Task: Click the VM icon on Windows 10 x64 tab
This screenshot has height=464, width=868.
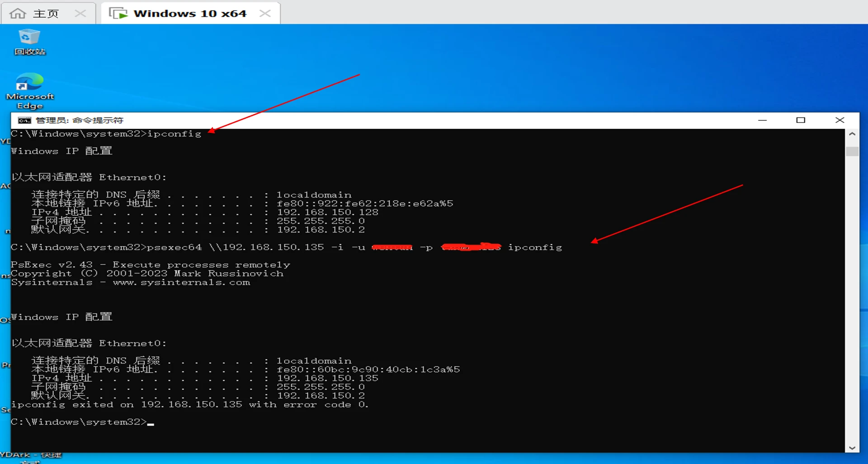Action: [x=119, y=13]
